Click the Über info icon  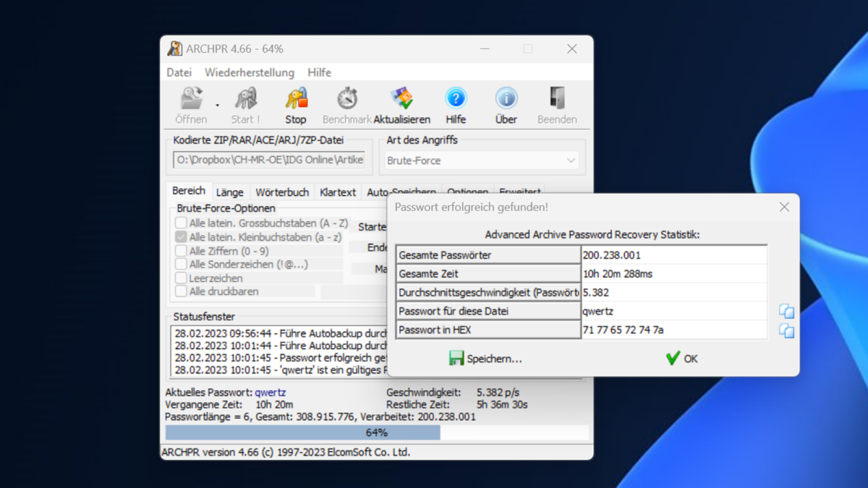506,98
